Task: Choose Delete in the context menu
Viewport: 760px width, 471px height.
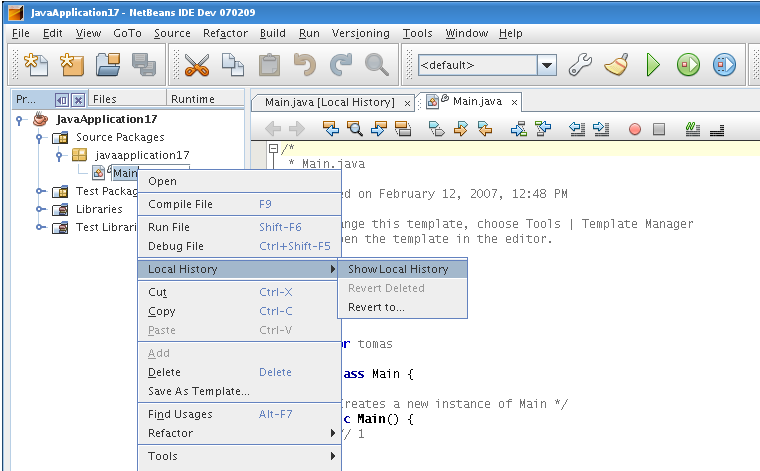Action: point(239,372)
